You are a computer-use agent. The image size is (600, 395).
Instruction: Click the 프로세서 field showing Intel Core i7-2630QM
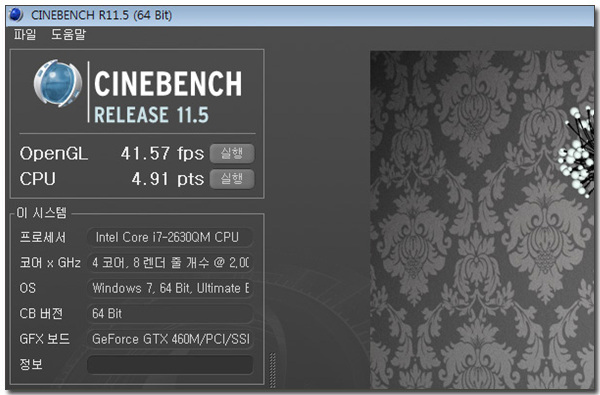coord(170,237)
